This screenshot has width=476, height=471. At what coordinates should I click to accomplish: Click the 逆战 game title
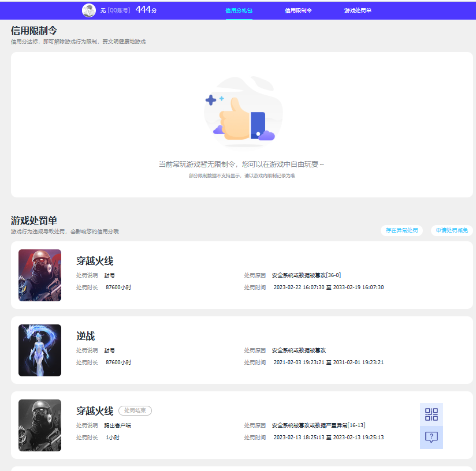click(85, 336)
